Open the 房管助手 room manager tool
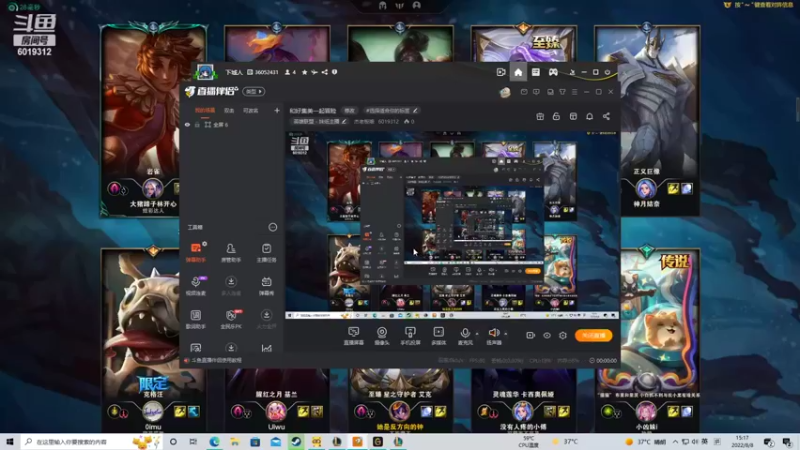Screen dimensions: 800x450 (231, 252)
